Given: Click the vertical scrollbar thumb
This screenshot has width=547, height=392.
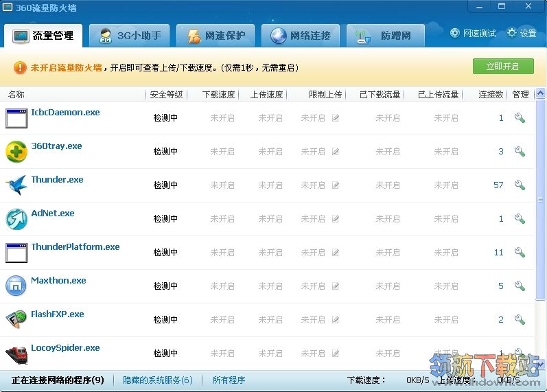Looking at the screenshot, I should (540, 199).
